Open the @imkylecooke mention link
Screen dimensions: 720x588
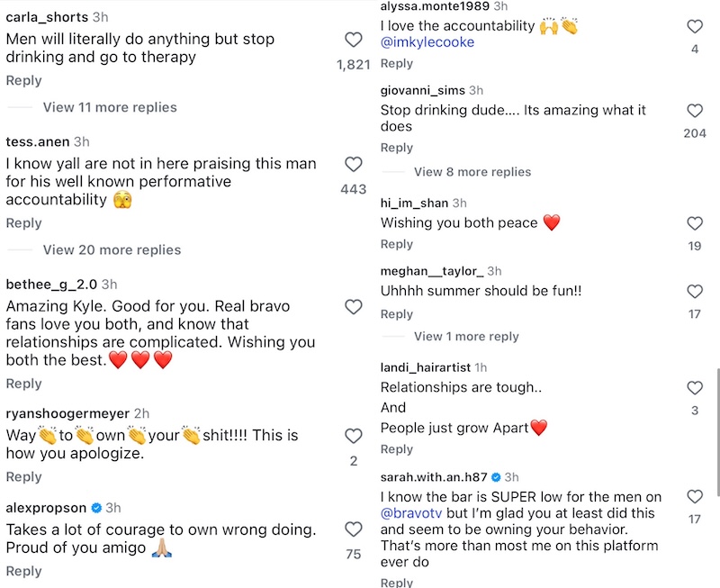[x=428, y=41]
